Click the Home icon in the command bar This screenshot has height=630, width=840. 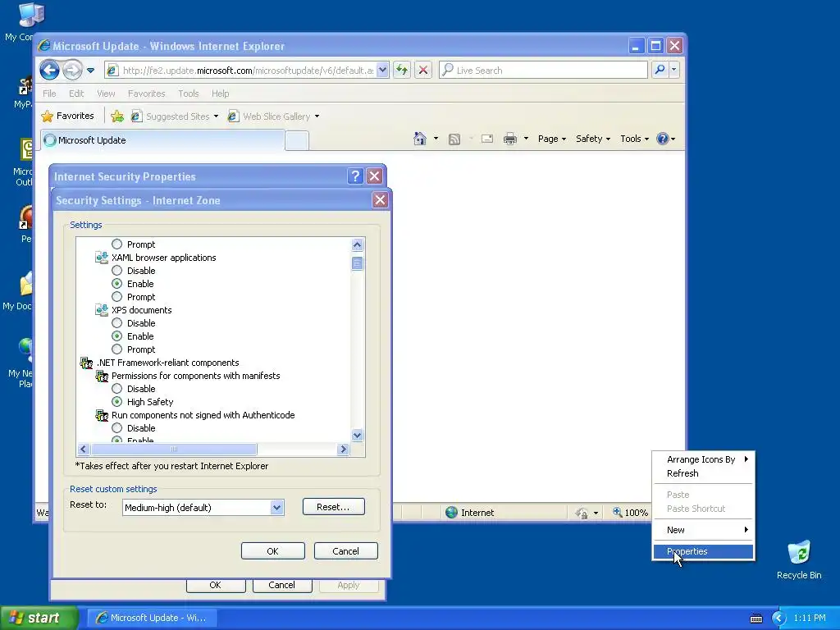pos(420,139)
